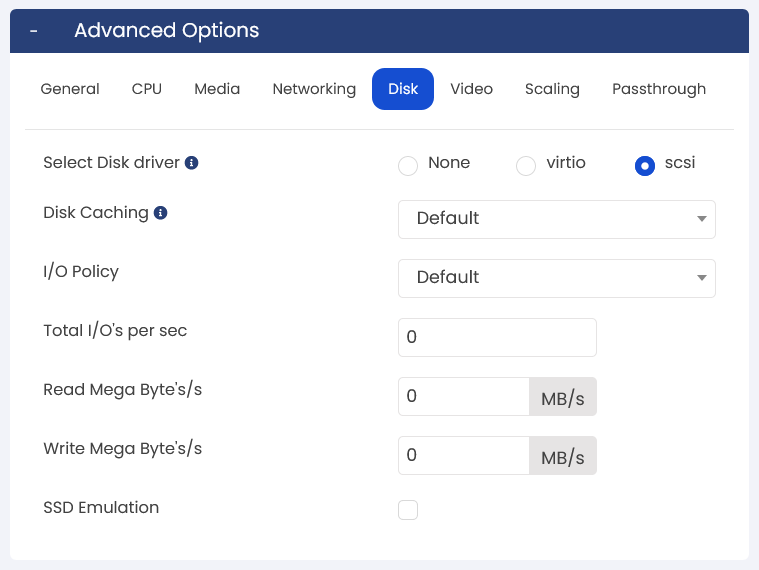Select the virtio disk driver radio button
This screenshot has height=570, width=759.
tap(526, 166)
